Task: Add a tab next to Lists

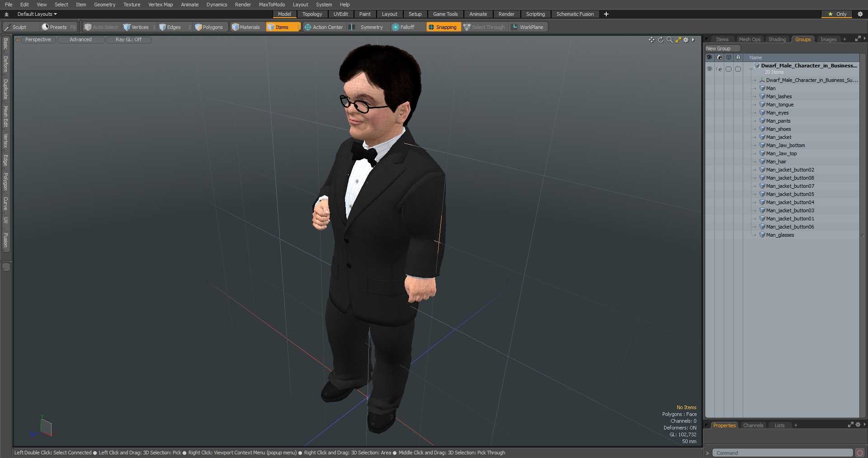Action: [x=796, y=425]
